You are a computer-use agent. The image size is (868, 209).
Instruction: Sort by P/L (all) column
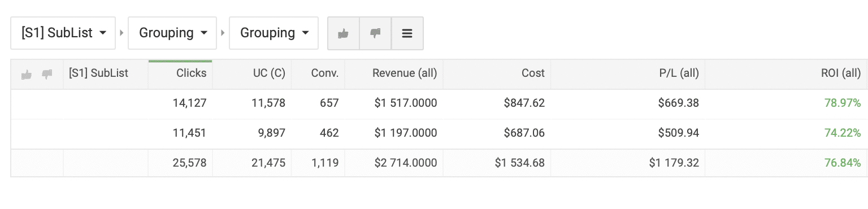(628, 73)
